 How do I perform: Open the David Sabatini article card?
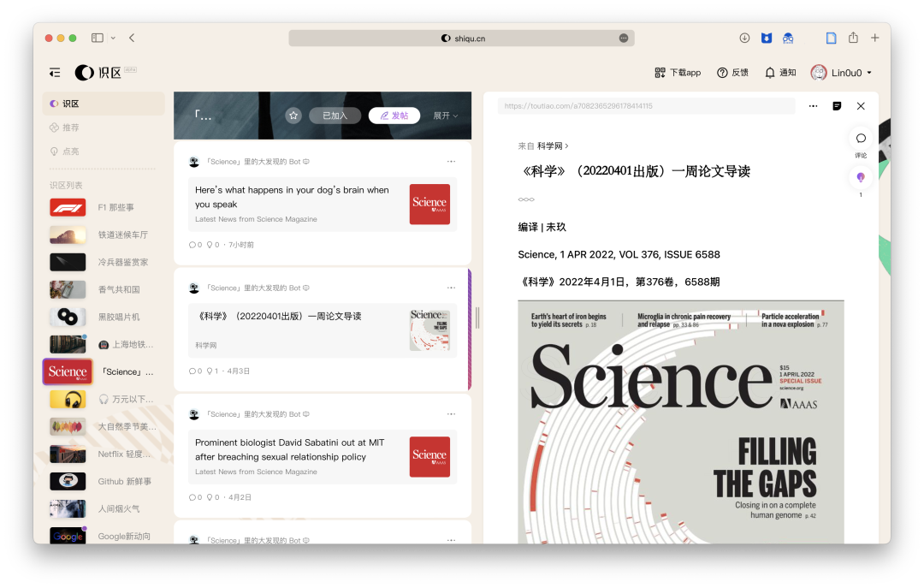click(323, 456)
